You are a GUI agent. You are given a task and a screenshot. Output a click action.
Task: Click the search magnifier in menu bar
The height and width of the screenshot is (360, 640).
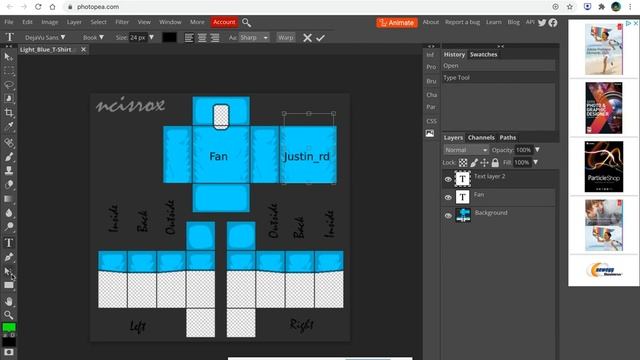[246, 22]
